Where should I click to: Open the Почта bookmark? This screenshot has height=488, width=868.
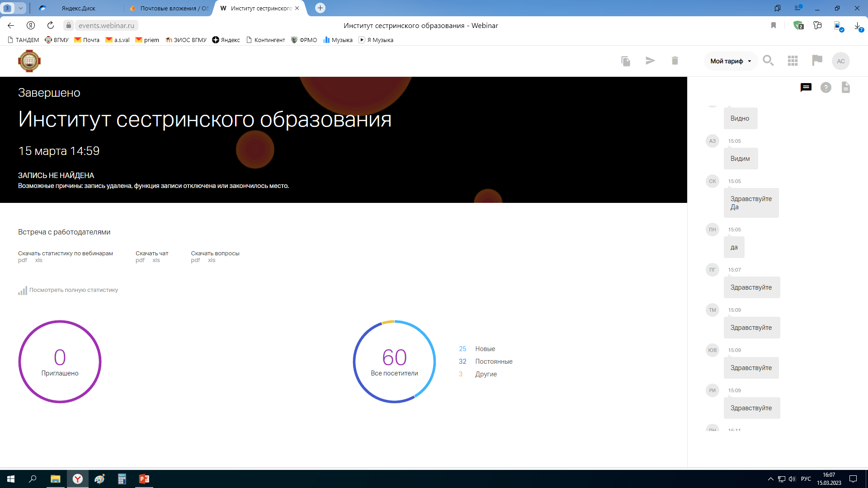(x=87, y=40)
